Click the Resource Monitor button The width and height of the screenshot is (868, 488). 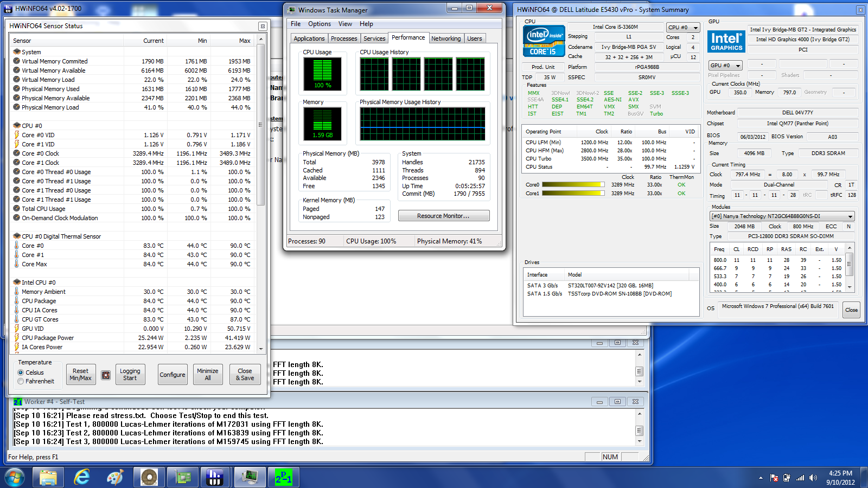click(x=443, y=216)
